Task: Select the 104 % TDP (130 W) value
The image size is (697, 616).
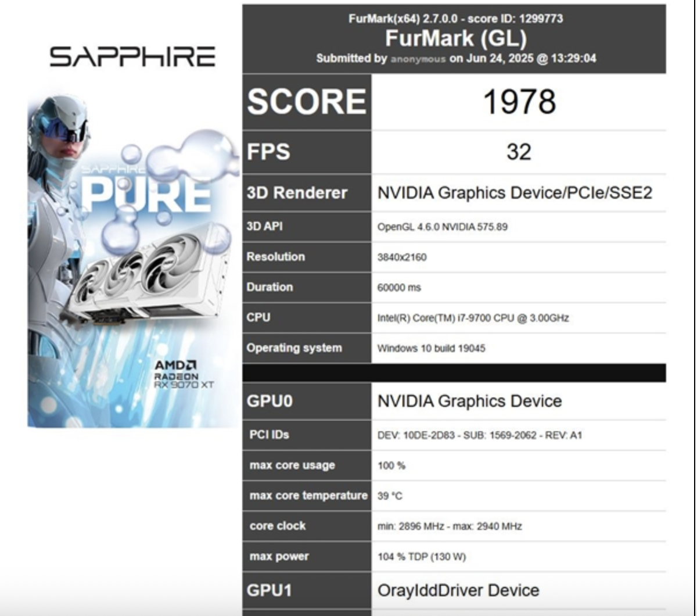Action: (422, 557)
